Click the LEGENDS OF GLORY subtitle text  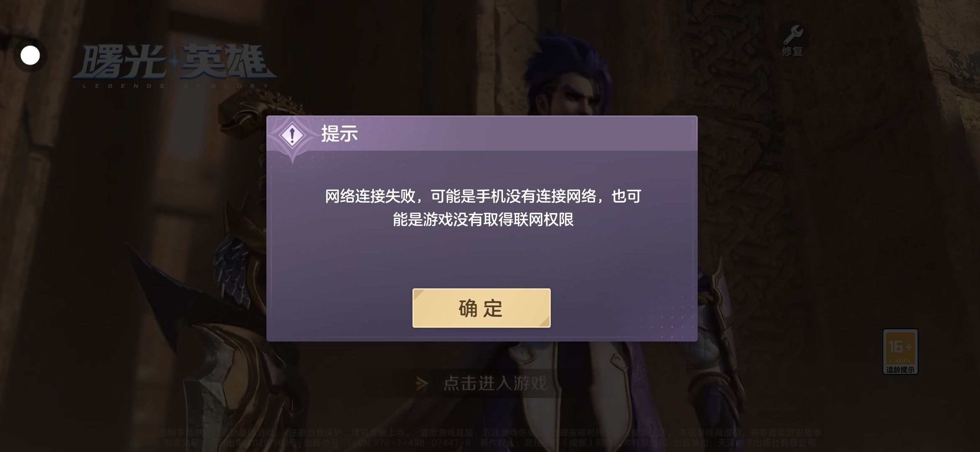pyautogui.click(x=175, y=86)
